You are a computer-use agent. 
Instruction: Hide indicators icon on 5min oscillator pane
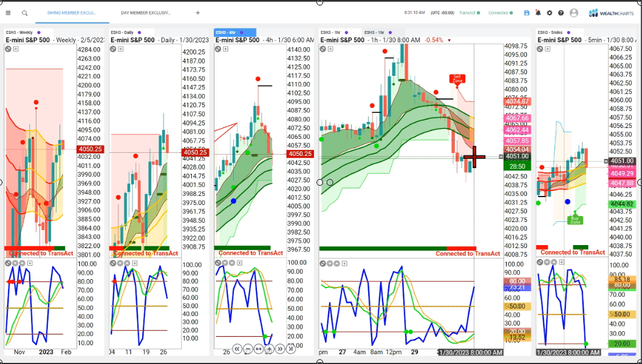(540, 263)
